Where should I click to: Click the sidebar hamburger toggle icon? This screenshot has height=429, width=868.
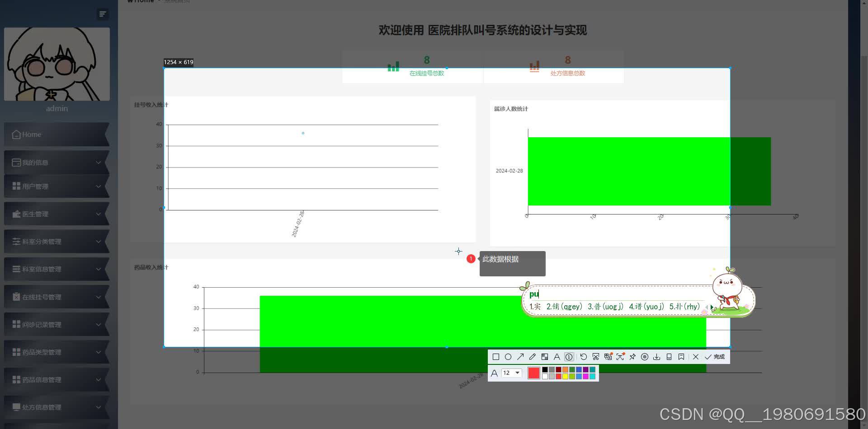pos(103,14)
